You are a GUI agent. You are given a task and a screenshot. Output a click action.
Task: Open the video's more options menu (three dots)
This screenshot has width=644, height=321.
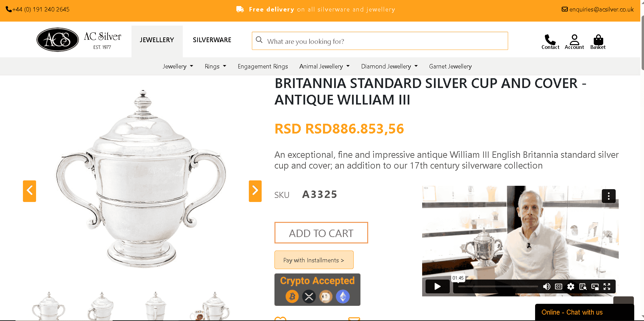pos(608,196)
